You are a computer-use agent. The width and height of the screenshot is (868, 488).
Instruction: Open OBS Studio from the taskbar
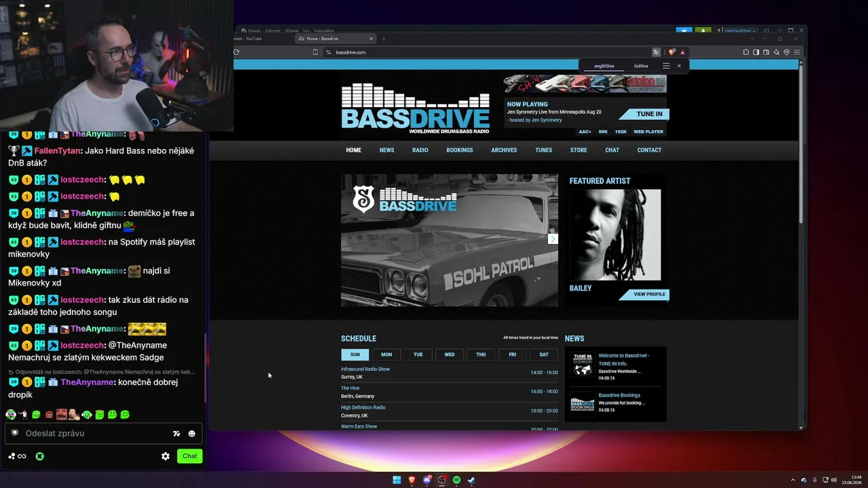click(441, 480)
